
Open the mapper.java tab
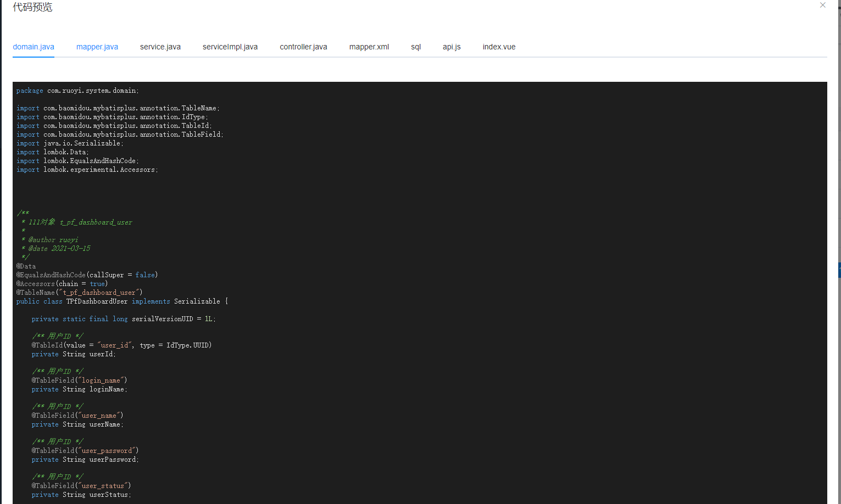[x=97, y=47]
